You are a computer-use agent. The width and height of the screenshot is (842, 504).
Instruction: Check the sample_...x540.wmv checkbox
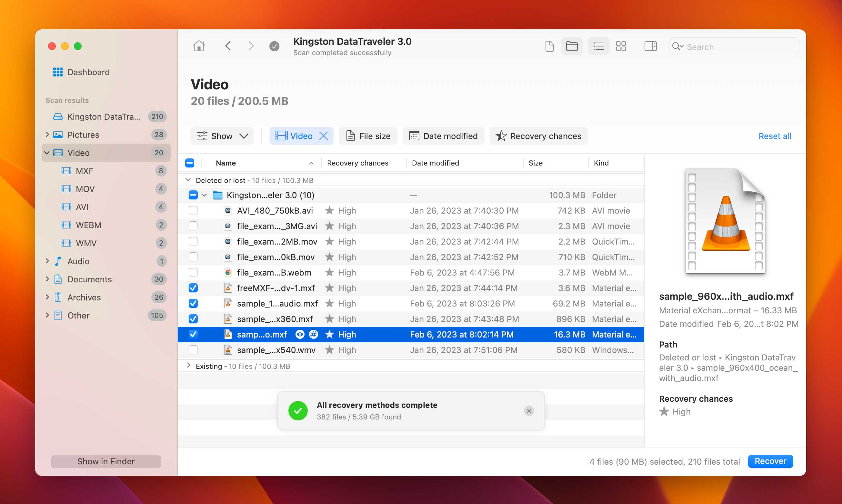coord(193,350)
